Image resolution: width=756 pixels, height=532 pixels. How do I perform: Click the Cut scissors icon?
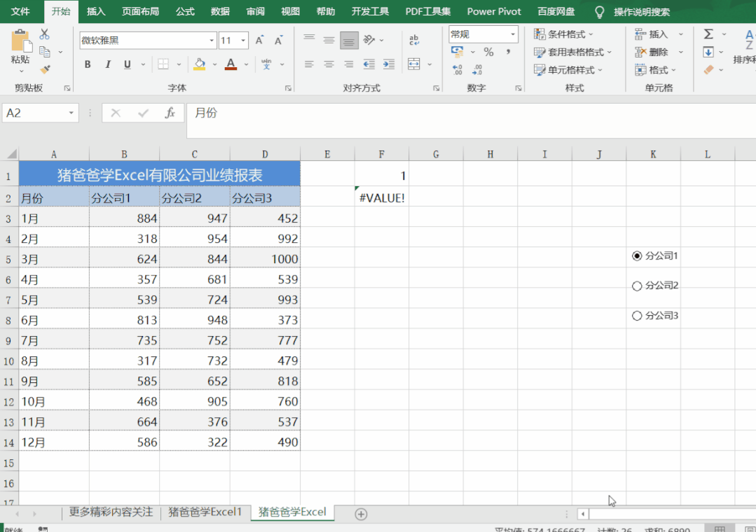pyautogui.click(x=45, y=34)
